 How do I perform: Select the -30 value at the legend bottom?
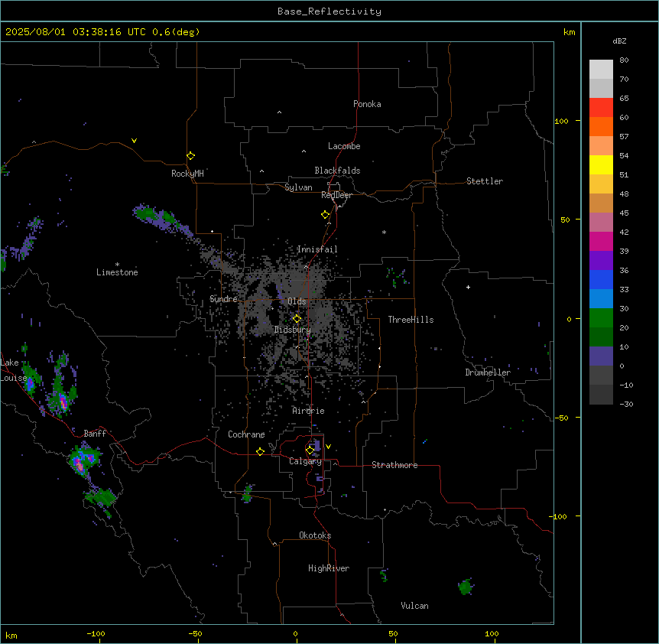(626, 405)
